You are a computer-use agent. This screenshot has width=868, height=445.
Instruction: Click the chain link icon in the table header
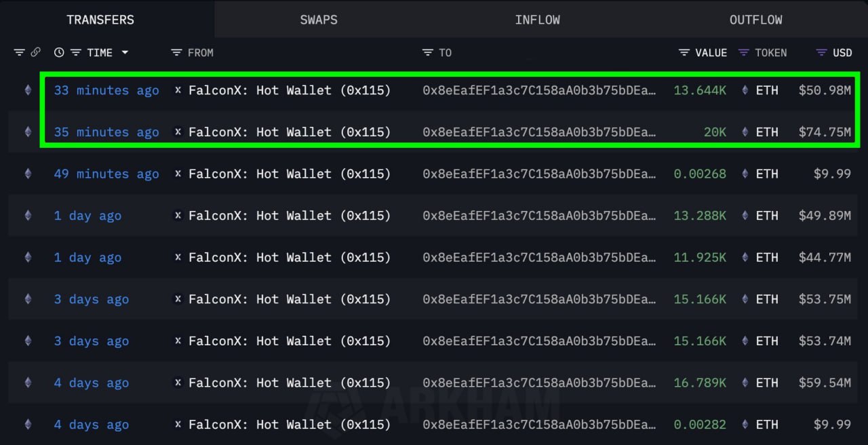point(35,52)
